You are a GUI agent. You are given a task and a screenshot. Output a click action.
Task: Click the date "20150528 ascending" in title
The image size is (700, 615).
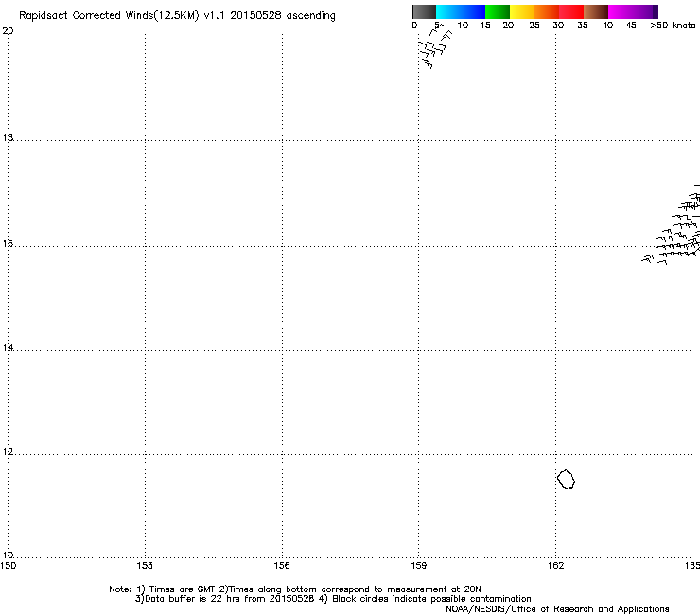coord(283,16)
